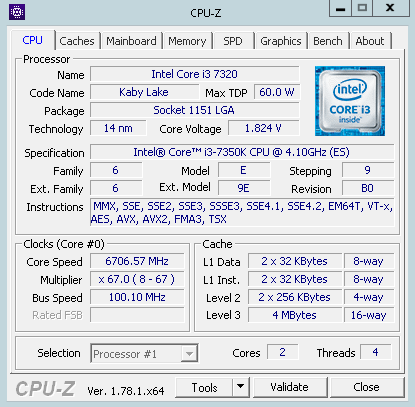The image size is (415, 407).
Task: Select the Memory tab
Action: point(187,41)
